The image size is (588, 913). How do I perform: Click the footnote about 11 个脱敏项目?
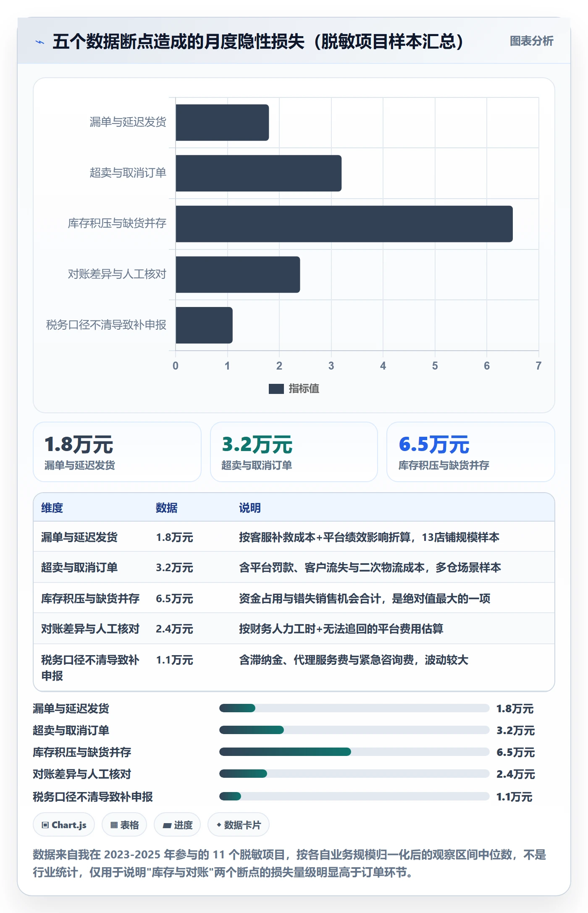point(289,863)
